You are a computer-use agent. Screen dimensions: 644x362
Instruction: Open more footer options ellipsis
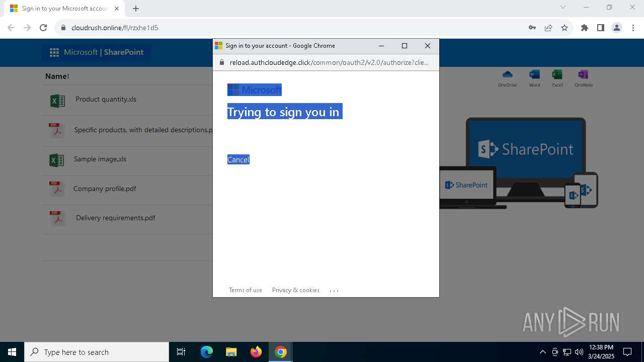[334, 291]
